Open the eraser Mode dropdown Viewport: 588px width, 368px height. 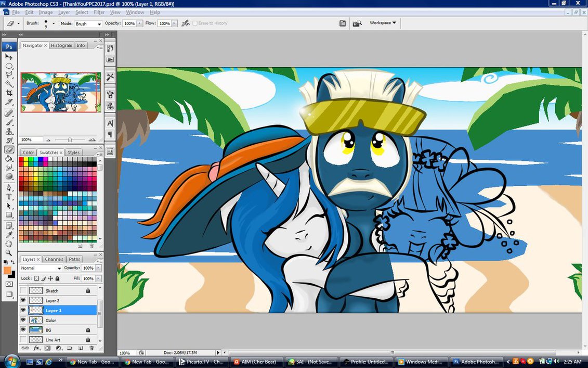[x=88, y=24]
